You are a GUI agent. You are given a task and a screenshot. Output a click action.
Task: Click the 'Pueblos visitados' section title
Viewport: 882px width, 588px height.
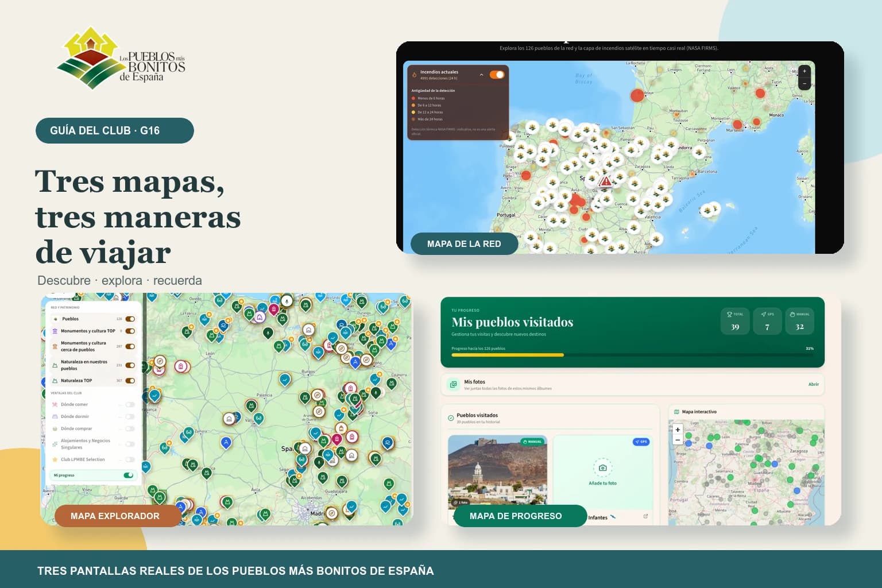pos(477,415)
